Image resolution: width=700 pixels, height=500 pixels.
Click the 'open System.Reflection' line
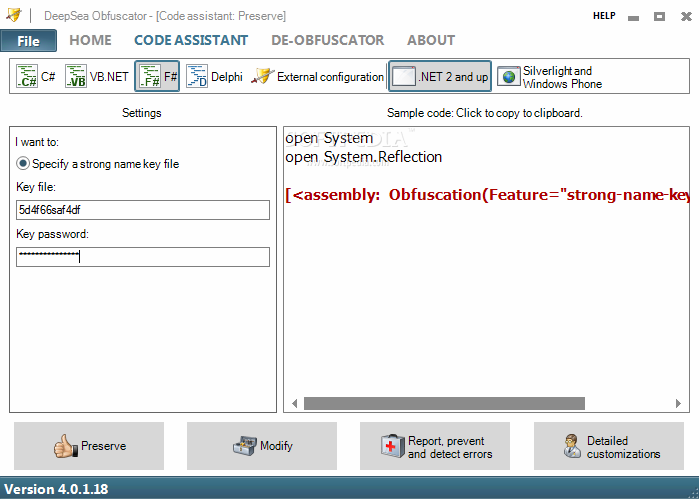coord(363,157)
